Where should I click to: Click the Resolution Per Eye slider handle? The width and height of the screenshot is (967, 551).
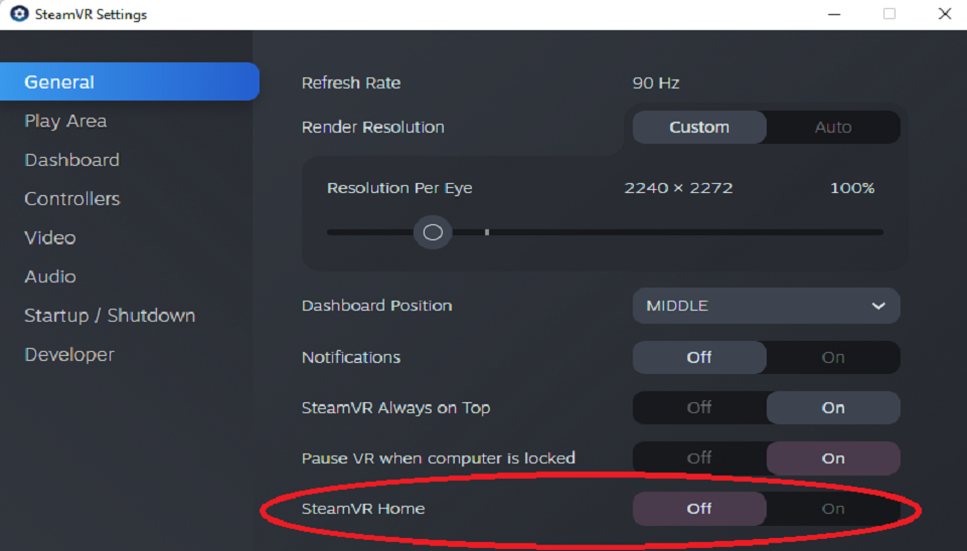pyautogui.click(x=433, y=232)
